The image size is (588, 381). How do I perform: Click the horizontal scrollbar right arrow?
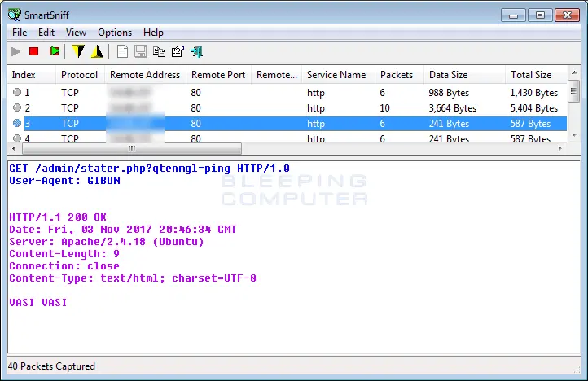point(560,148)
